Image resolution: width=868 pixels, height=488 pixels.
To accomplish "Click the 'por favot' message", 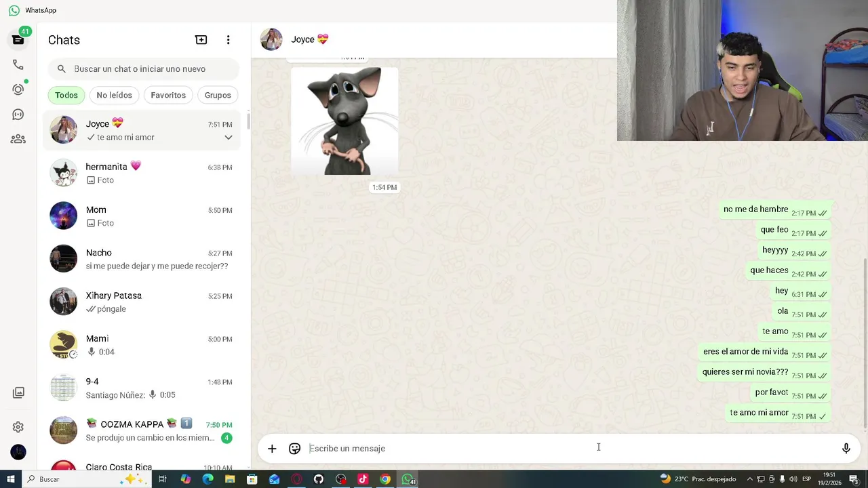I will pos(791,393).
